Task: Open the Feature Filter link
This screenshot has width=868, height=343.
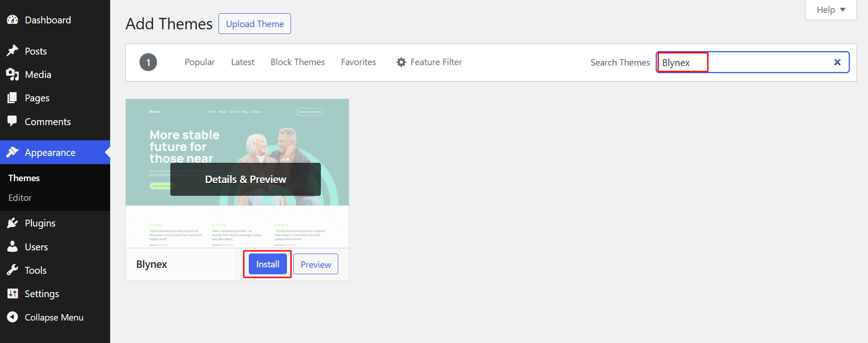Action: tap(436, 62)
